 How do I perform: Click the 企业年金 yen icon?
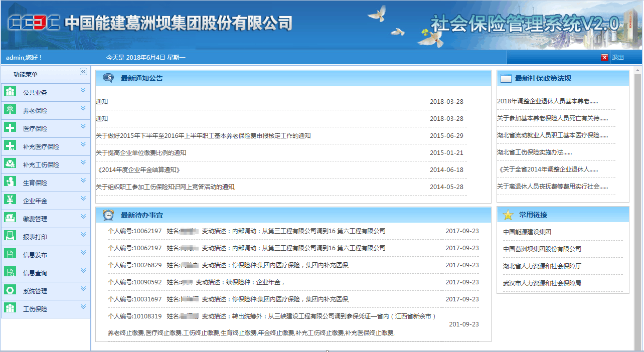pyautogui.click(x=10, y=200)
